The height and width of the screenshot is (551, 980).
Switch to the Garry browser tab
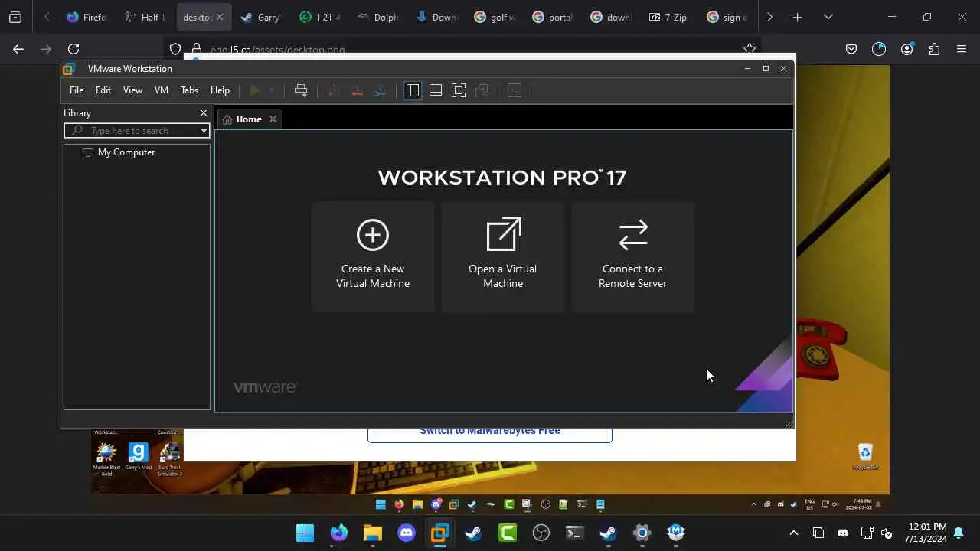(x=260, y=17)
